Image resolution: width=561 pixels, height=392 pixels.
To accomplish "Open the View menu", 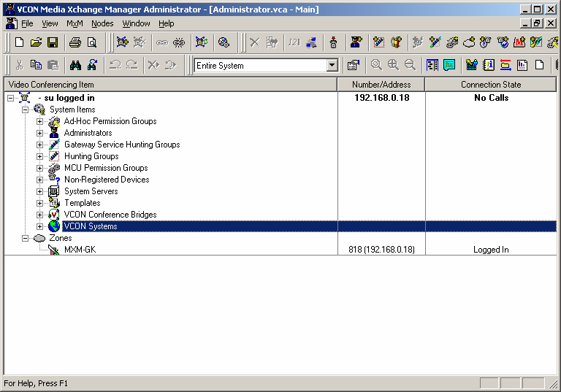I will pos(50,23).
